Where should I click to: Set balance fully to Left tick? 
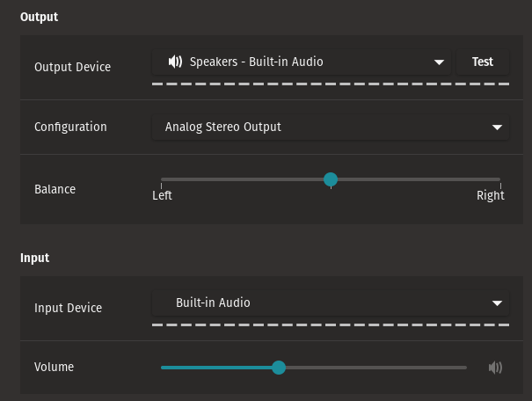coord(161,186)
